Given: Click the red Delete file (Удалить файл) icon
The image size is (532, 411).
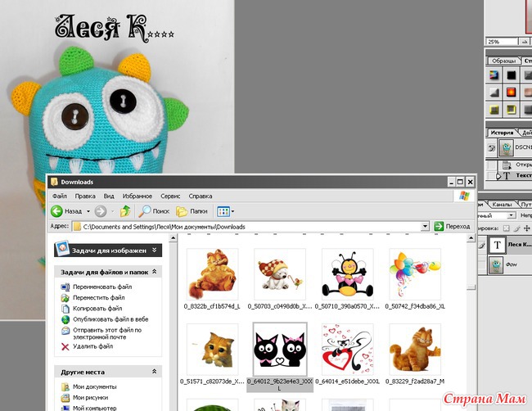Looking at the screenshot, I should pos(65,346).
